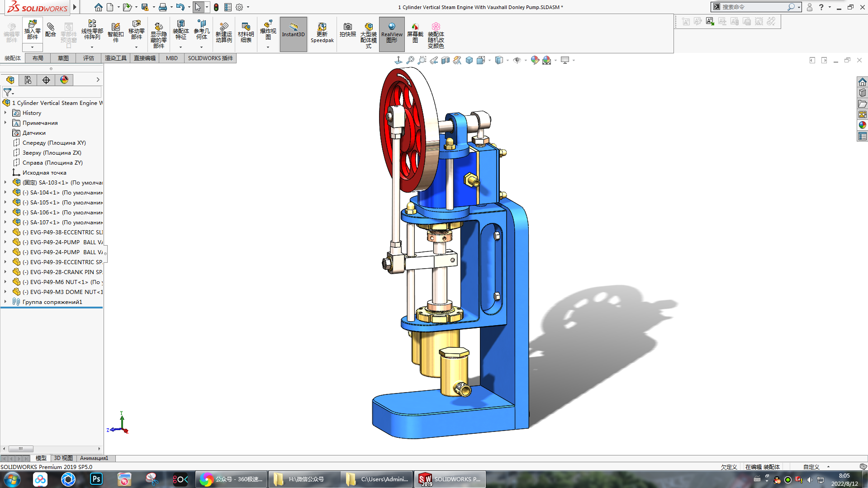The height and width of the screenshot is (488, 868).
Task: Click the Previous View icon
Action: [x=434, y=60]
